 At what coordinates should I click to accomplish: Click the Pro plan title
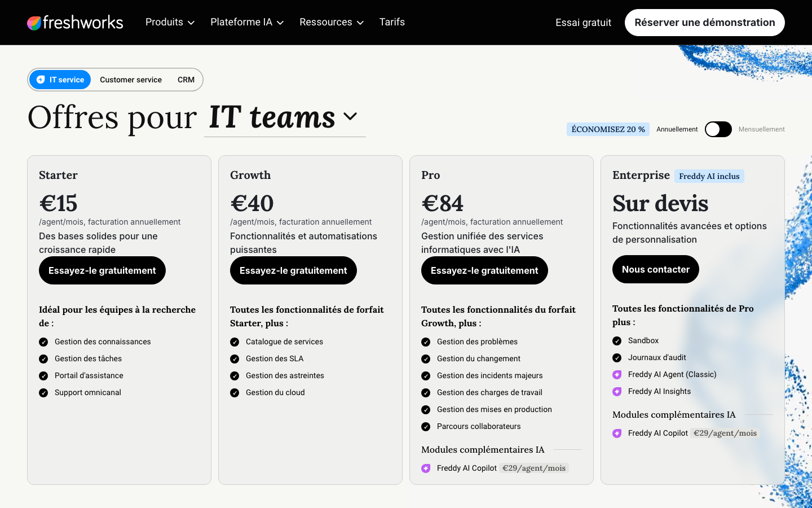tap(430, 175)
